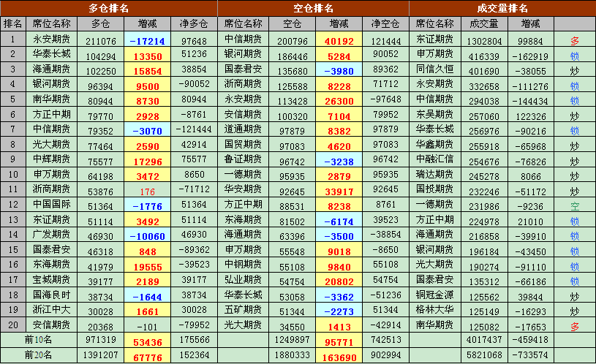This screenshot has height=364, width=596.
Task: Click the 前10名 summary row label
Action: (x=38, y=339)
